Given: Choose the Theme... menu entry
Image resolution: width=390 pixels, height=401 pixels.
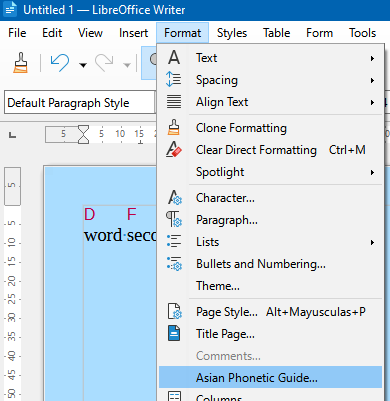Looking at the screenshot, I should (270, 286).
